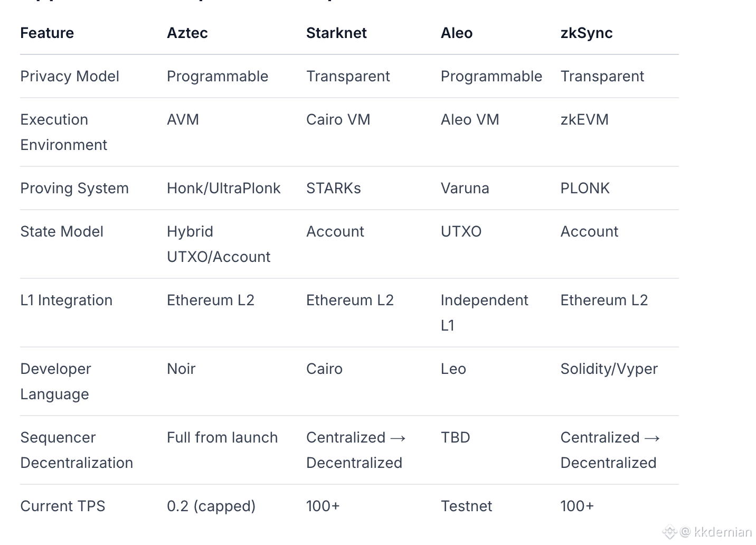Select the Cairo VM execution environment cell
Viewport: 756px width, 545px height.
pyautogui.click(x=338, y=119)
